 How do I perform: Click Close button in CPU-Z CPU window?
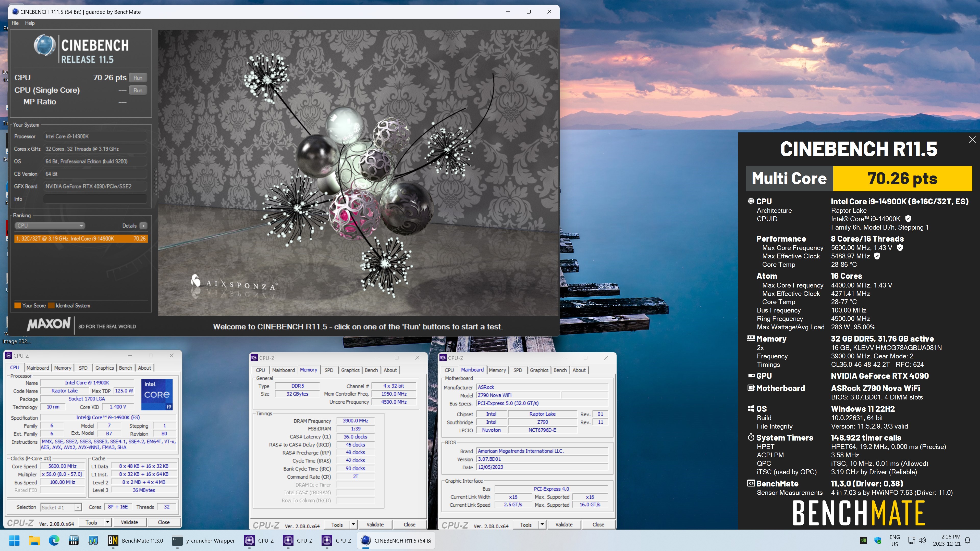point(164,522)
